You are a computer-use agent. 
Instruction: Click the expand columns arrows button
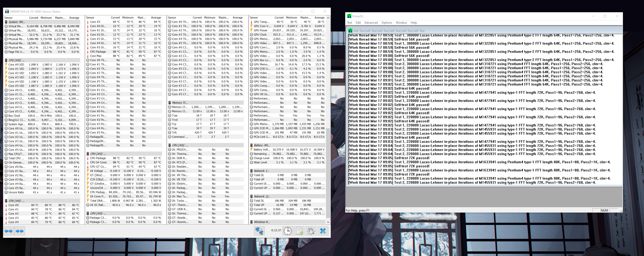point(9,231)
